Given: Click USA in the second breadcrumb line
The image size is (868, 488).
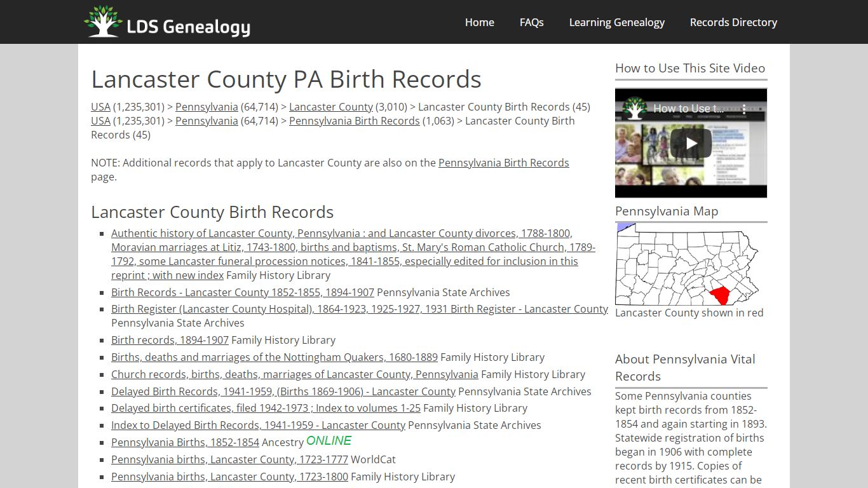Looking at the screenshot, I should (x=100, y=121).
